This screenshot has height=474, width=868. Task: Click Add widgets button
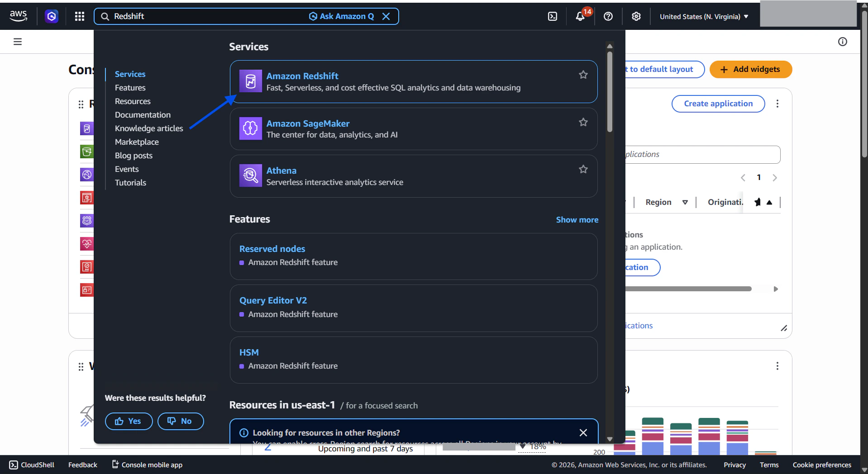[751, 69]
